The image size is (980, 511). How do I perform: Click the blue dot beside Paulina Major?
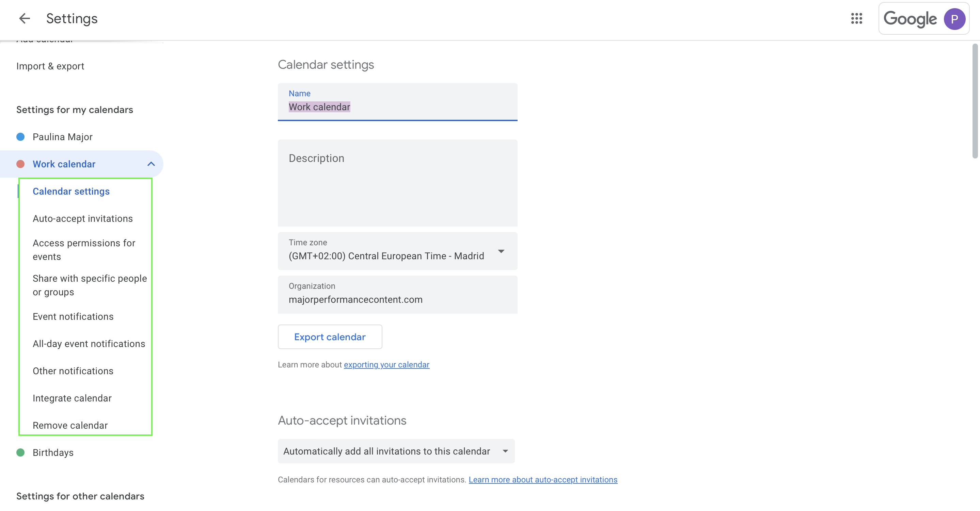(20, 137)
